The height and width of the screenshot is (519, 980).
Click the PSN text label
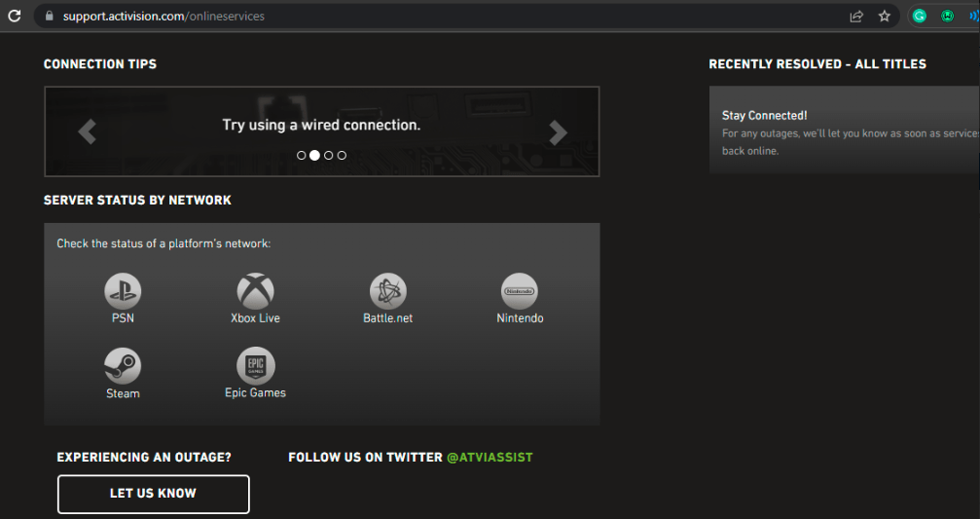coord(123,317)
